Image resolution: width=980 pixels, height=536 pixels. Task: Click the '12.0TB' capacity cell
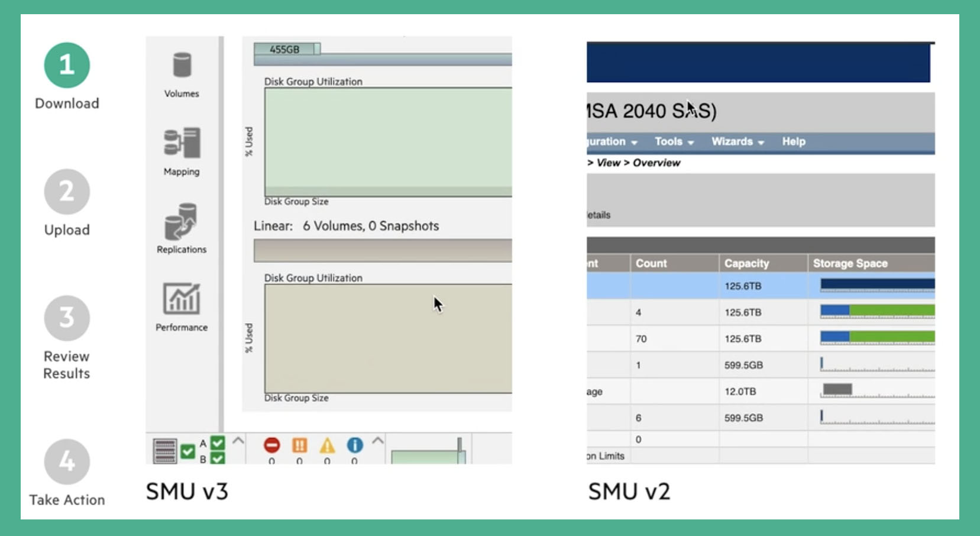[740, 392]
